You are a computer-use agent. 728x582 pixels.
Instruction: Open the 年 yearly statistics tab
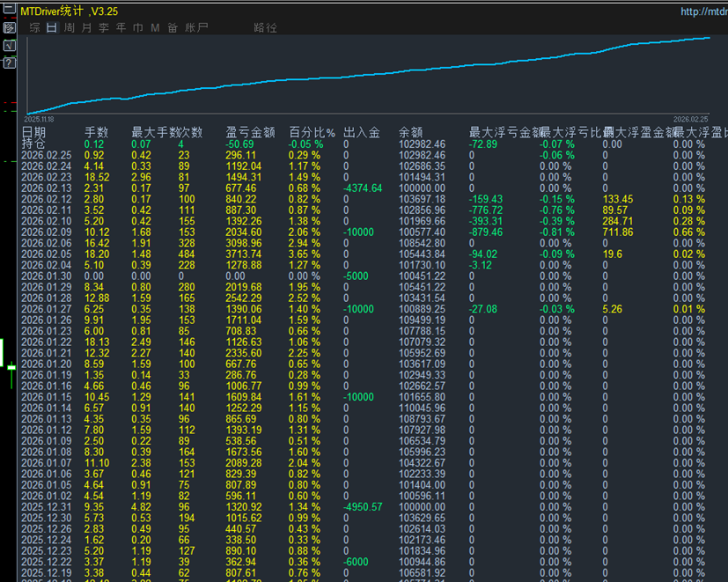coord(121,28)
